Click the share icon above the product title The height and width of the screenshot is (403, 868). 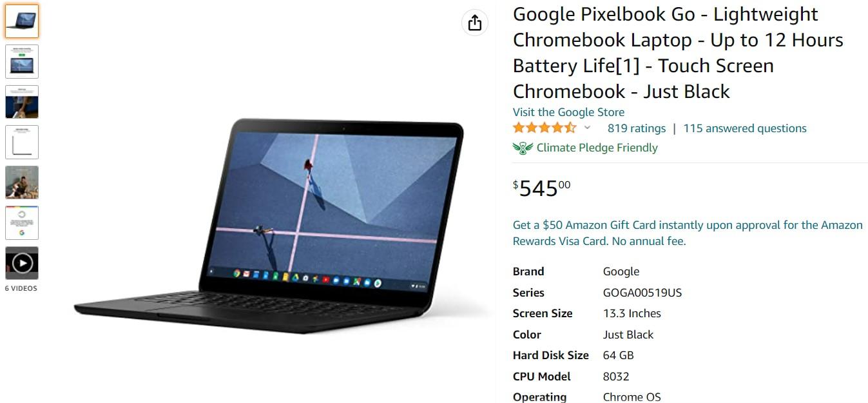coord(475,21)
